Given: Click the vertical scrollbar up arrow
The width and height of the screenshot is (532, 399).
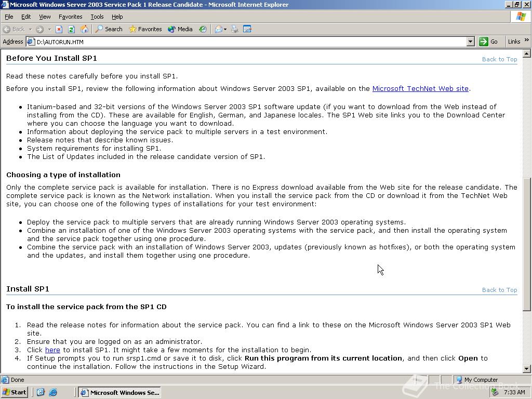Looking at the screenshot, I should point(527,54).
